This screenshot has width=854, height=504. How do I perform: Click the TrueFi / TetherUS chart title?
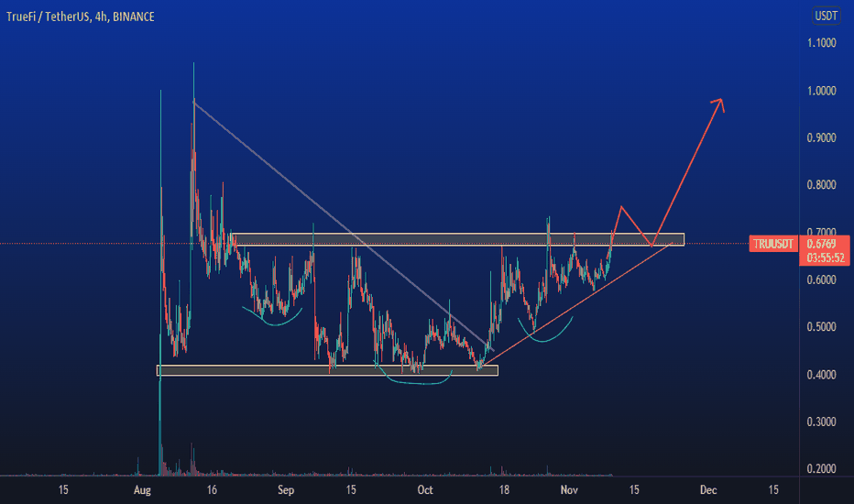[81, 16]
